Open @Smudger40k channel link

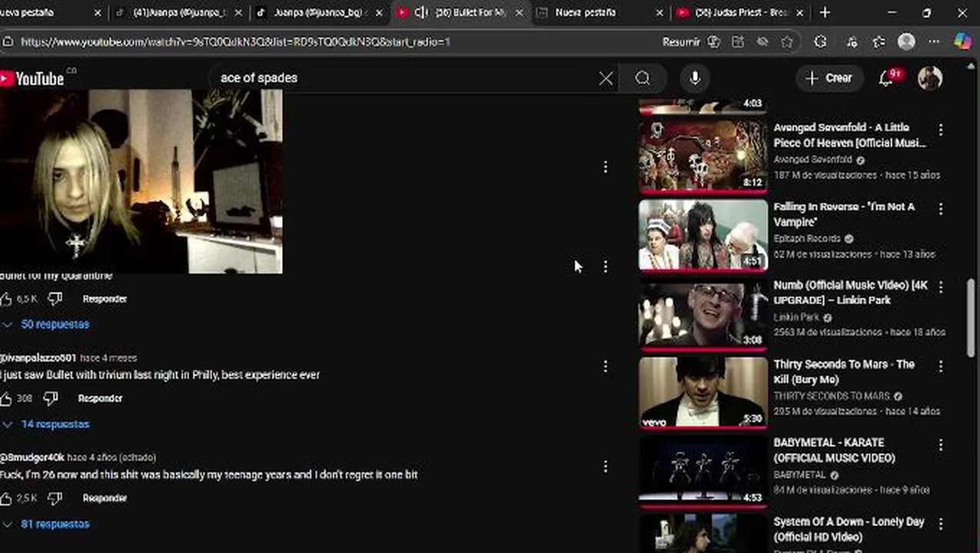32,458
